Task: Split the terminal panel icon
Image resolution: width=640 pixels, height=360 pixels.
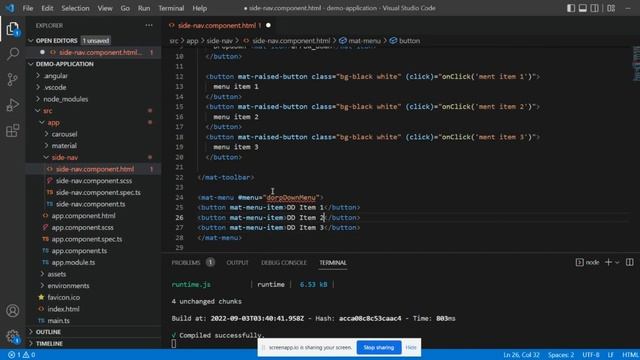Action: point(629,262)
